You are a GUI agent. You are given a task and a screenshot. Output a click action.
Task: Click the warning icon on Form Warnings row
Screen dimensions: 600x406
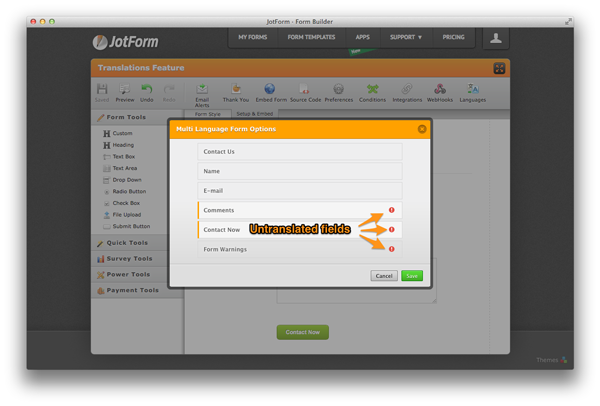click(391, 249)
